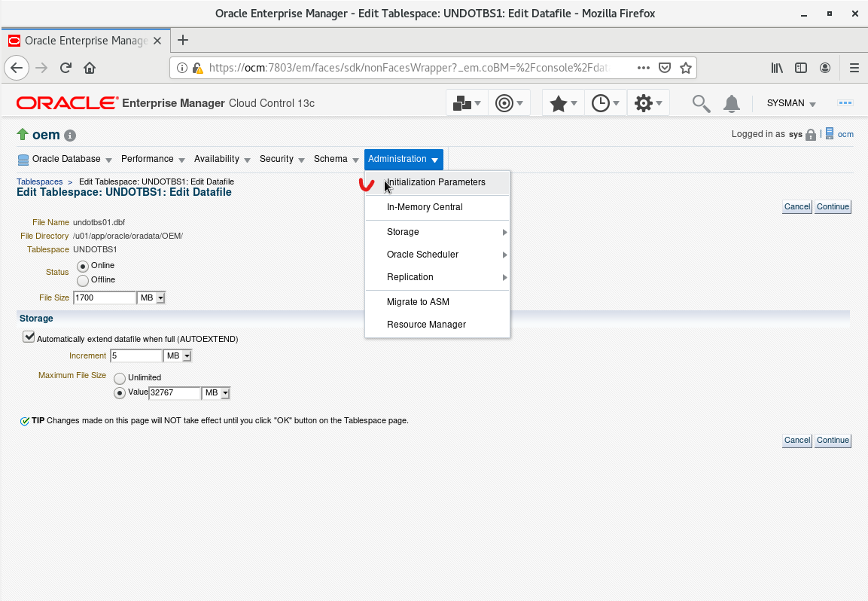Click the bottom Continue button
Screen dimensions: 868x601
(x=833, y=441)
